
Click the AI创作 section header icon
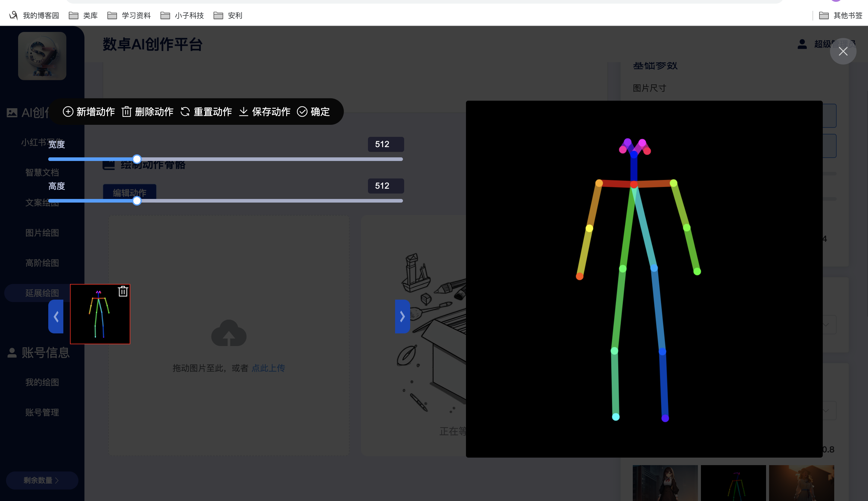[x=12, y=112]
